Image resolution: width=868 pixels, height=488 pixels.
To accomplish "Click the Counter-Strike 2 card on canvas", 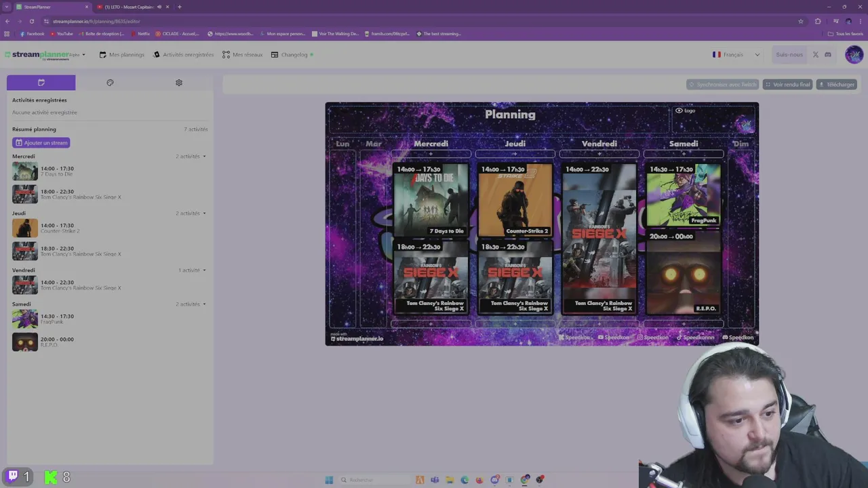I will pos(515,200).
